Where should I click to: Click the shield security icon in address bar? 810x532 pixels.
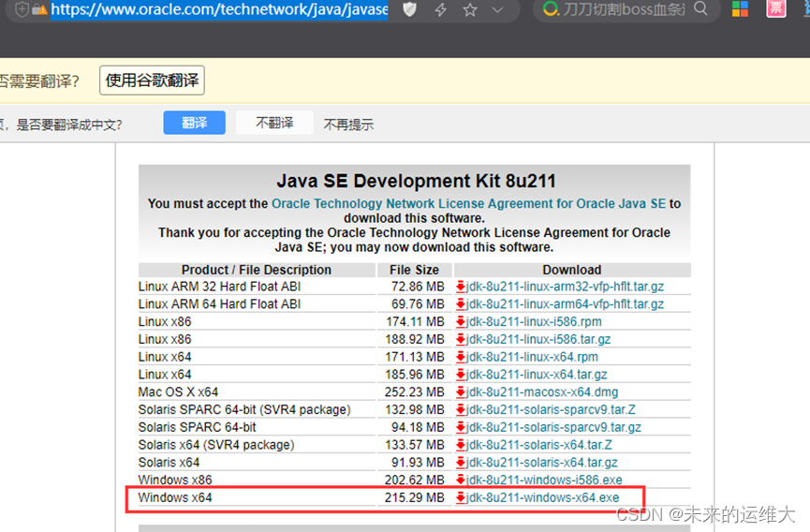click(x=409, y=9)
